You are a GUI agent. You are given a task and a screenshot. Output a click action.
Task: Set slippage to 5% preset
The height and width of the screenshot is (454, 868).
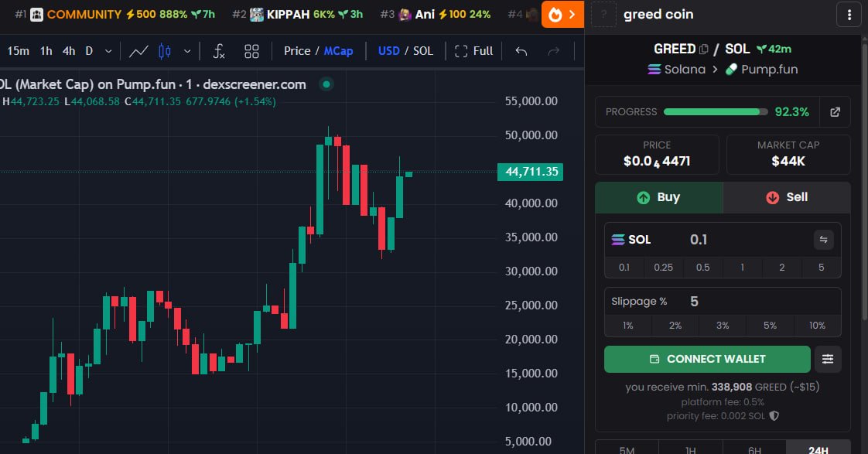[x=770, y=326]
